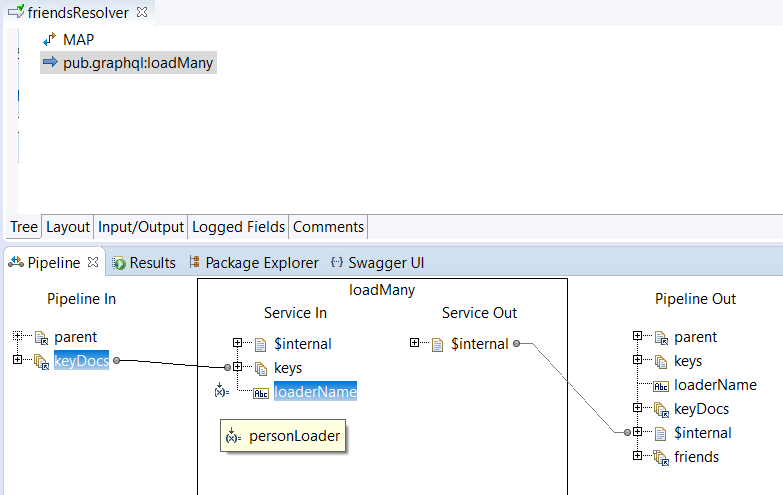Switch to the Layout tab
The width and height of the screenshot is (783, 495).
tap(68, 227)
